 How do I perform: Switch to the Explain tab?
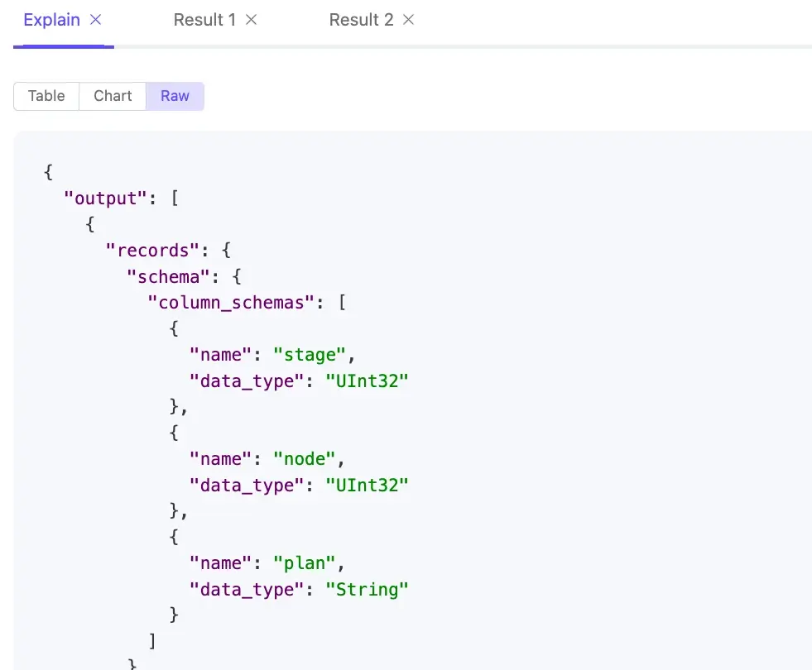click(x=53, y=20)
